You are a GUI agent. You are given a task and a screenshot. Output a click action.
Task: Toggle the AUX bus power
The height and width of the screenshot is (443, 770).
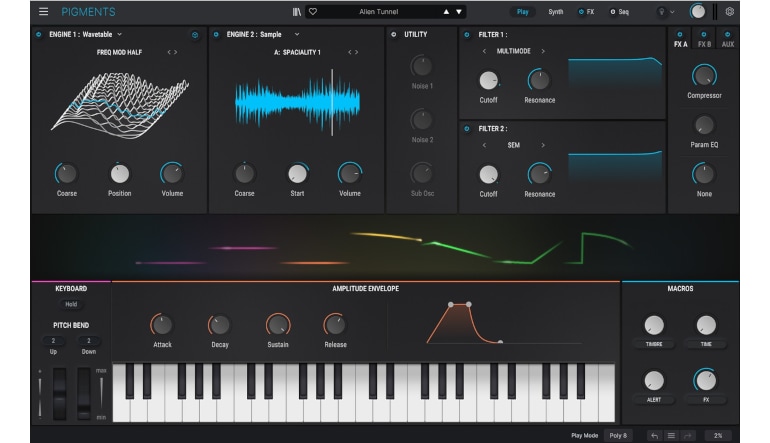[727, 34]
